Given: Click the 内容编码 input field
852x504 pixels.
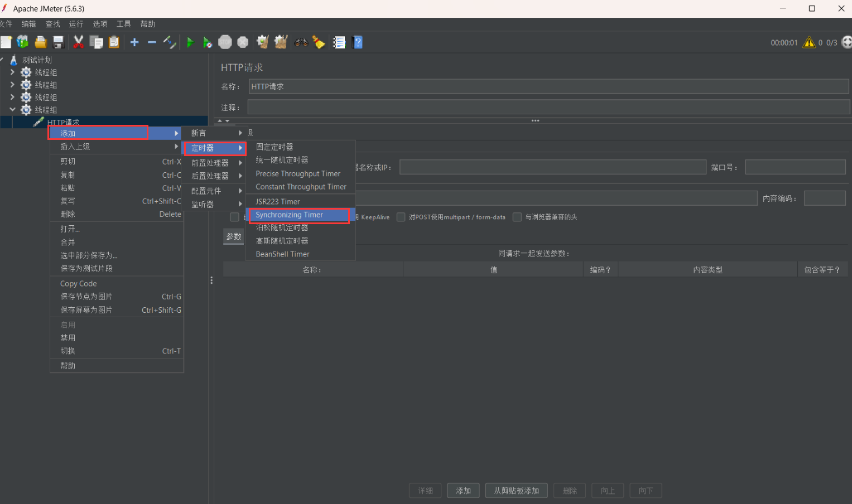Looking at the screenshot, I should (x=825, y=198).
